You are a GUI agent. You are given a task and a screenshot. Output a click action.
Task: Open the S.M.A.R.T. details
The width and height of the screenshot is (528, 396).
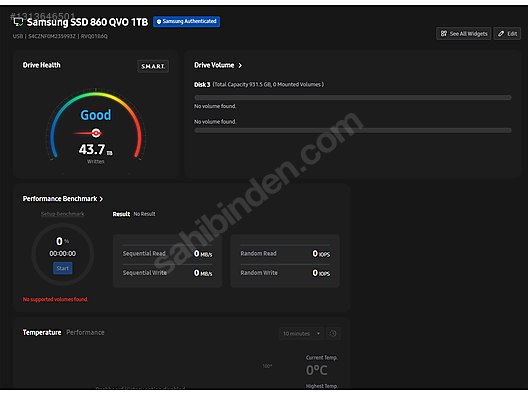click(x=153, y=66)
